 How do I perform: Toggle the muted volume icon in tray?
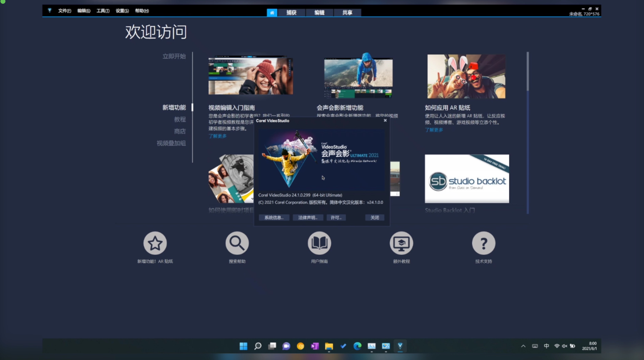click(564, 346)
